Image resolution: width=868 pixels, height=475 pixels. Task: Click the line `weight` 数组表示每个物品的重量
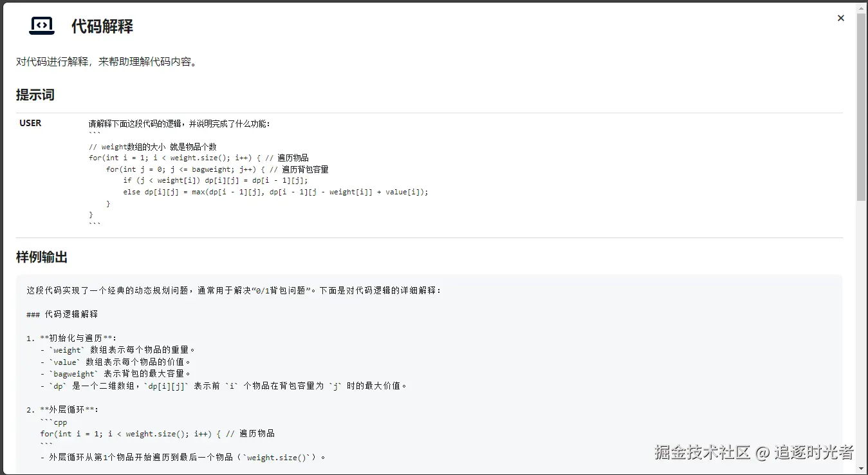coord(117,350)
